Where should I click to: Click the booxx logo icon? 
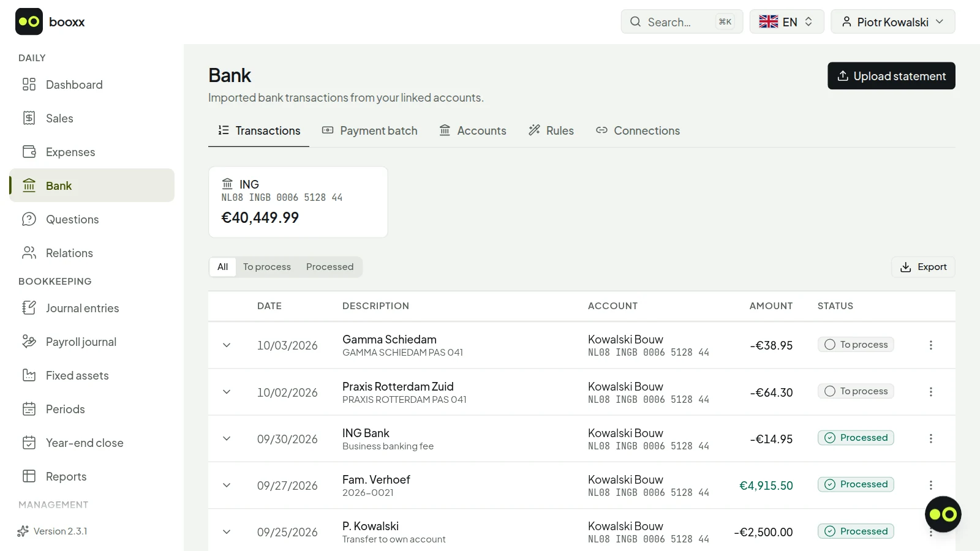pos(29,21)
